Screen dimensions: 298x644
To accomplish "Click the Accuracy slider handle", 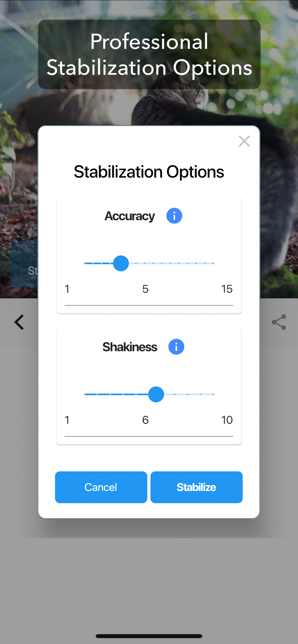I will pos(121,263).
